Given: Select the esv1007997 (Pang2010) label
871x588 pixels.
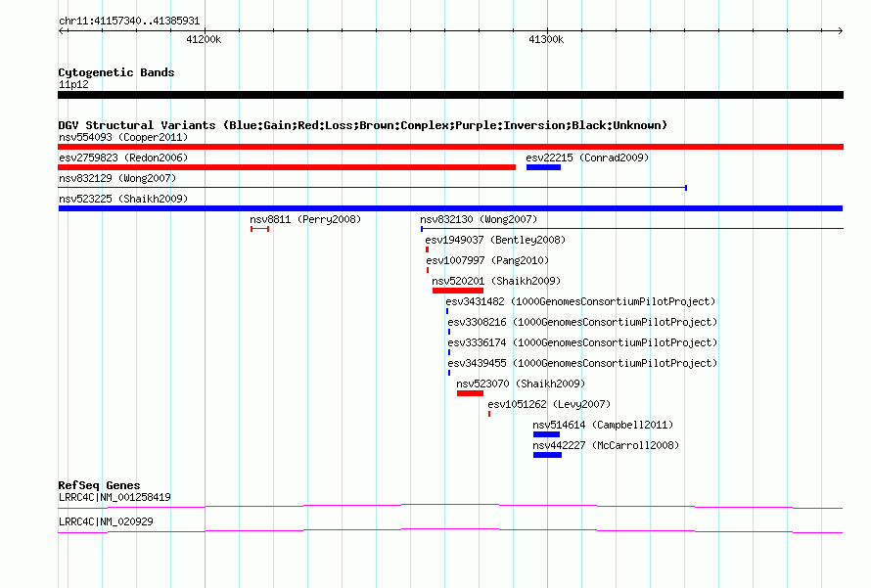Looking at the screenshot, I should [487, 260].
